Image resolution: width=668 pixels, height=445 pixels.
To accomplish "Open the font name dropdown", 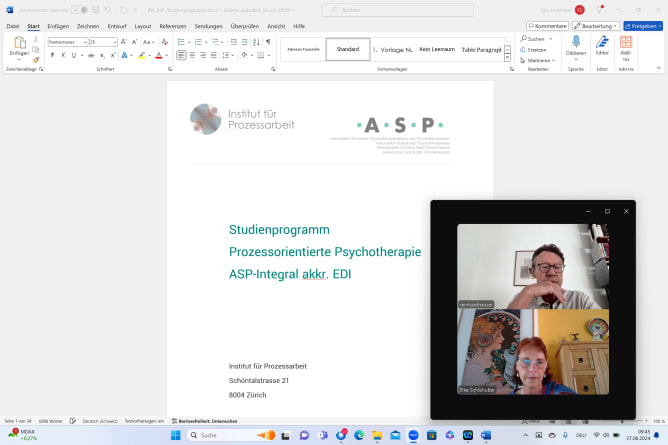I will tap(85, 42).
